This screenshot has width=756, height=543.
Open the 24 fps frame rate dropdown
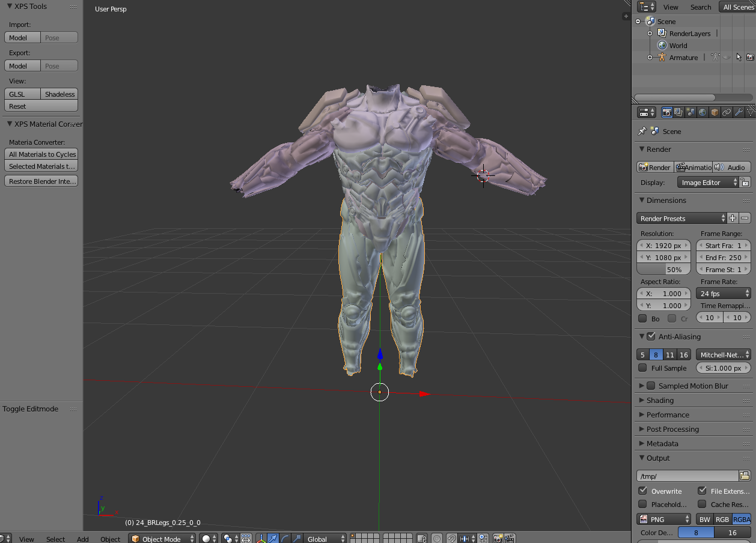coord(724,293)
